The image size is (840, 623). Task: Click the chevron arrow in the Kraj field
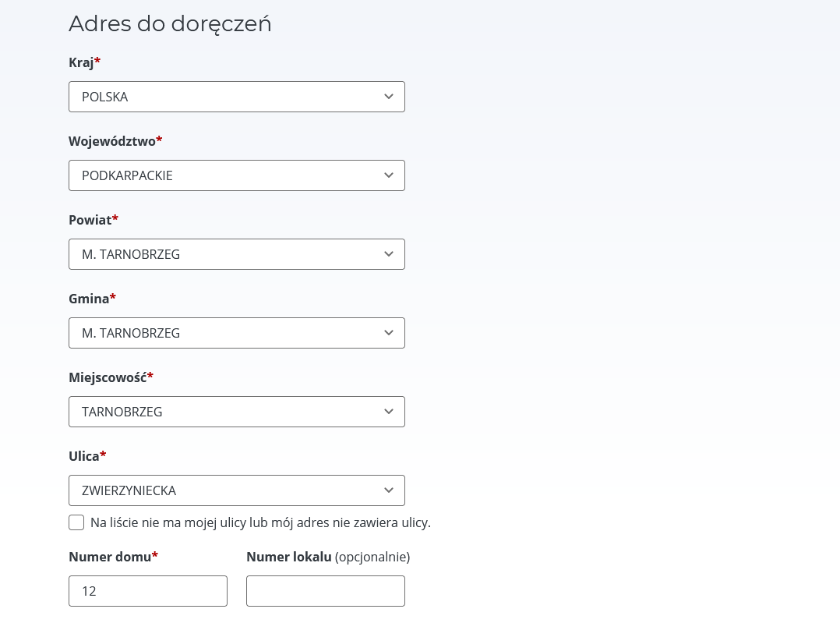click(x=388, y=97)
